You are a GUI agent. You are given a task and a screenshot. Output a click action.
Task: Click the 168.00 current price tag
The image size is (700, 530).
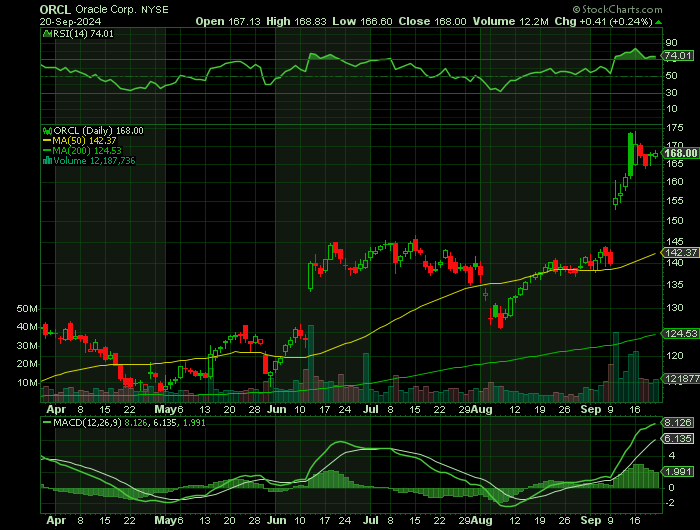680,153
